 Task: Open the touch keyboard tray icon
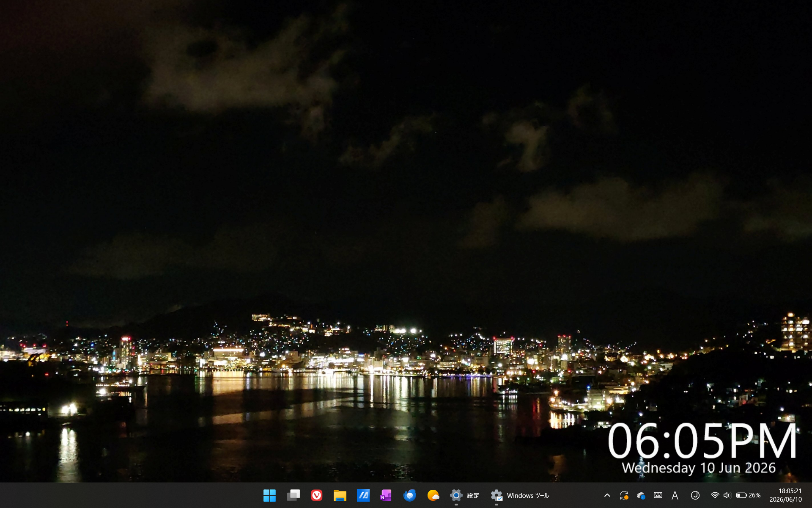[658, 495]
